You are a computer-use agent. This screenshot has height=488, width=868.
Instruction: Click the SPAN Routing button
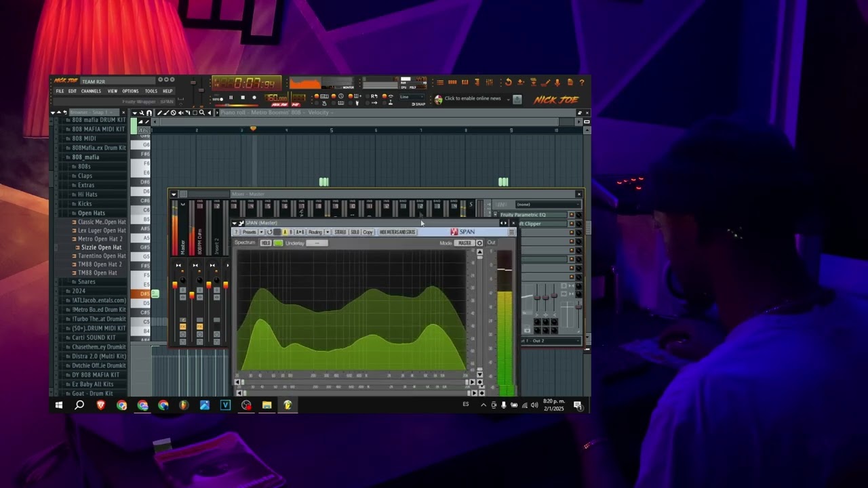click(x=315, y=232)
